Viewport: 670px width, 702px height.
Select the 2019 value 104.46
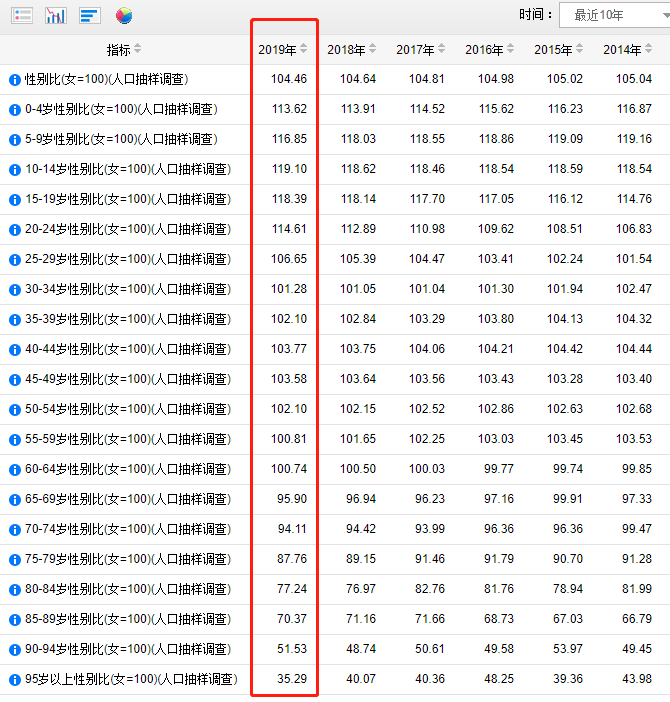(289, 79)
